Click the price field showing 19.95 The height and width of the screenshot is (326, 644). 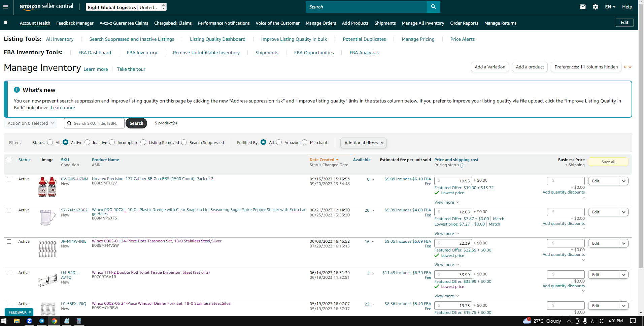point(453,181)
